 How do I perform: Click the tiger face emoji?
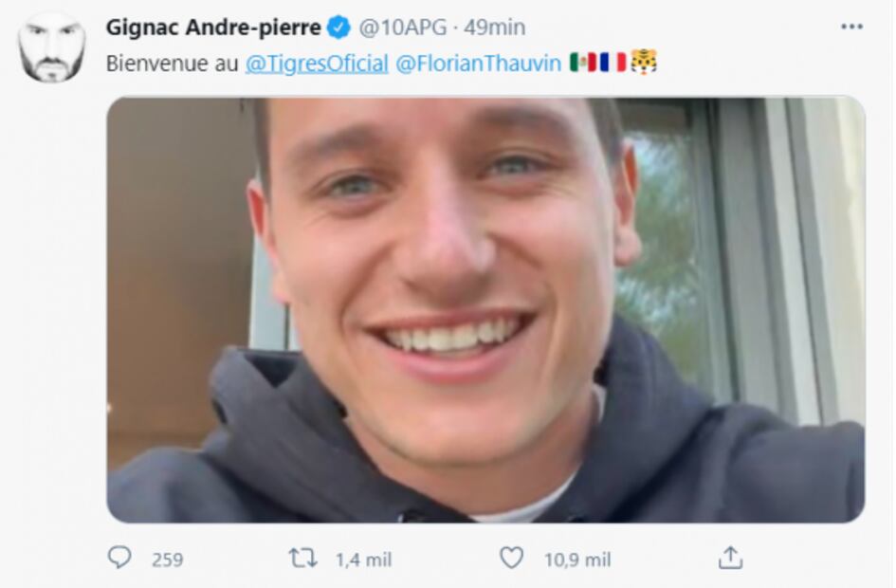644,62
